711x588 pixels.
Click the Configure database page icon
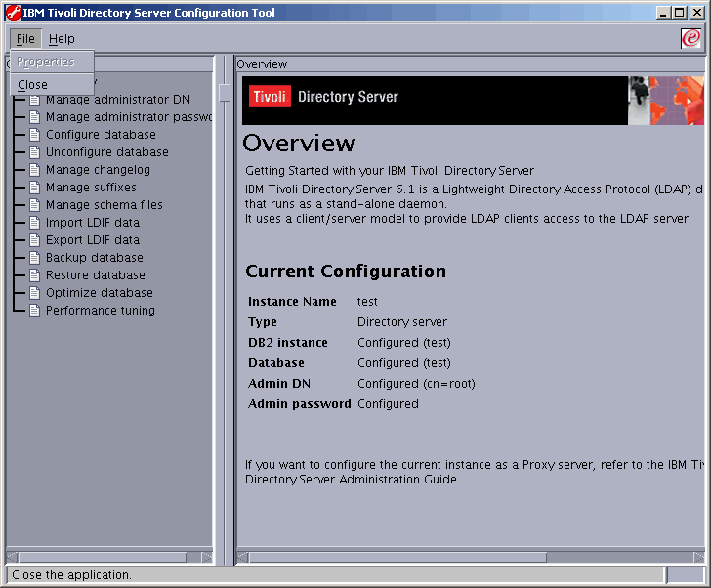coord(35,135)
